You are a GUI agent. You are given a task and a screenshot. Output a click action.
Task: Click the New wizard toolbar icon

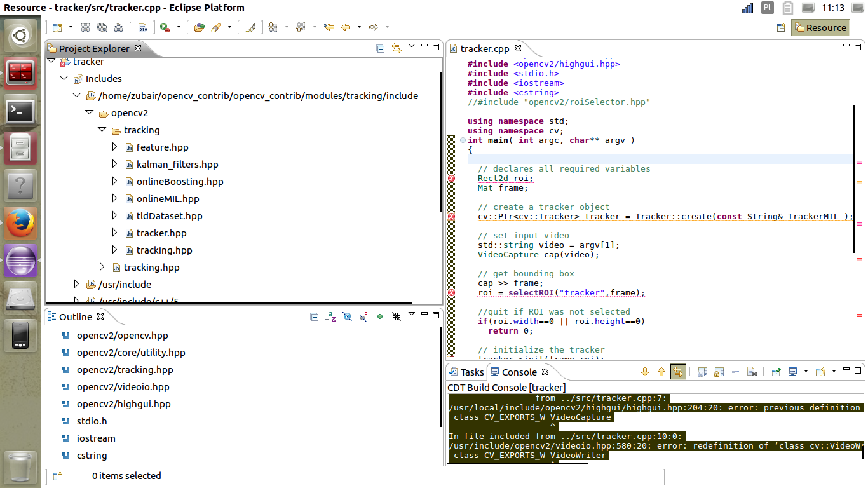click(58, 27)
